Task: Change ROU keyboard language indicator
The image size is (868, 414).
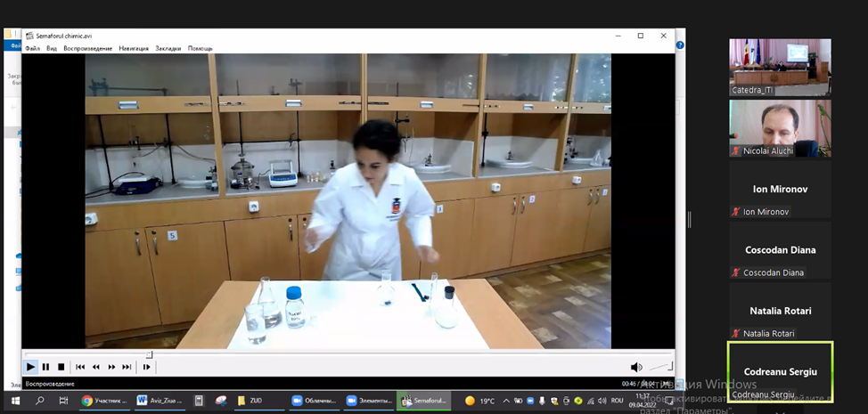Action: [x=618, y=401]
